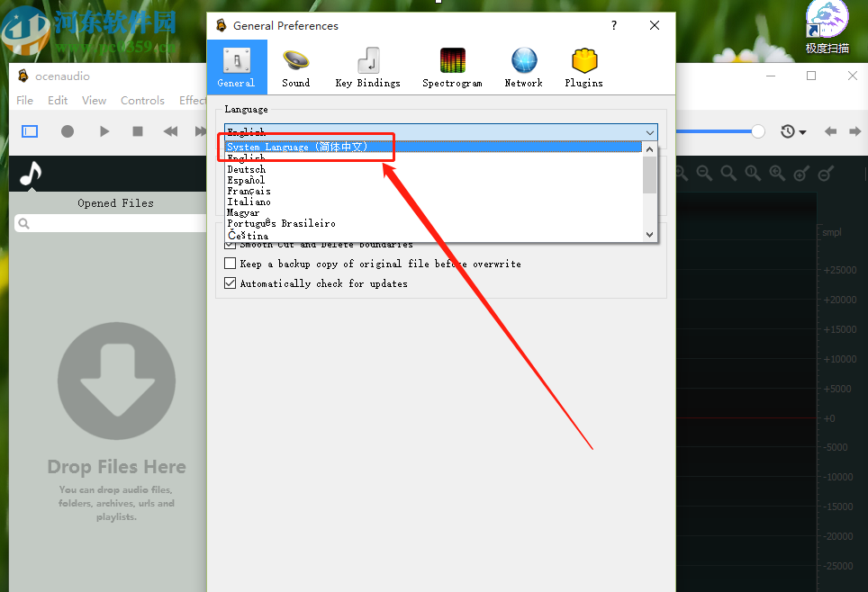868x592 pixels.
Task: Open the 极度扫描 desktop shortcut
Action: [827, 28]
